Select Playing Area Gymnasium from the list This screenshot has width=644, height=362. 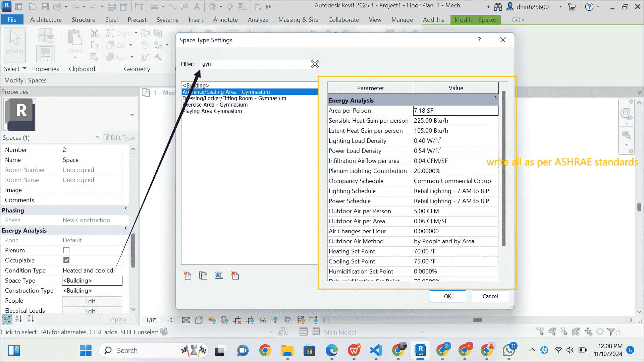212,111
